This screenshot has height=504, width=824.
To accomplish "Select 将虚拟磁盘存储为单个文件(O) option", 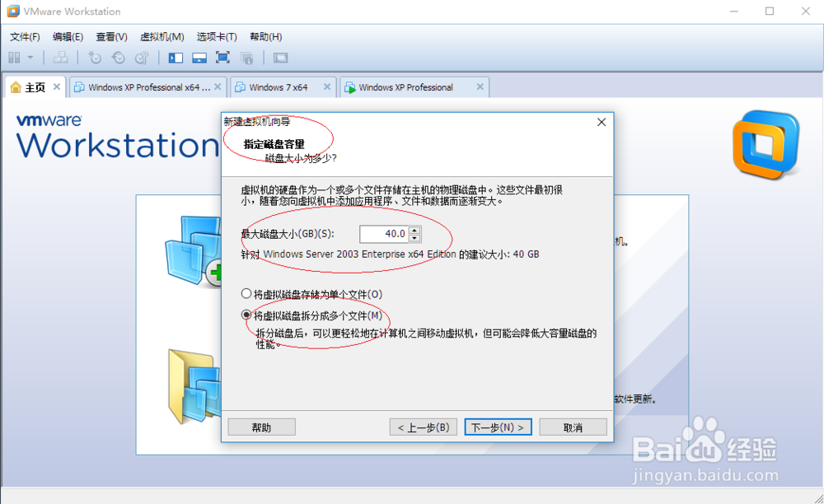I will click(x=311, y=294).
